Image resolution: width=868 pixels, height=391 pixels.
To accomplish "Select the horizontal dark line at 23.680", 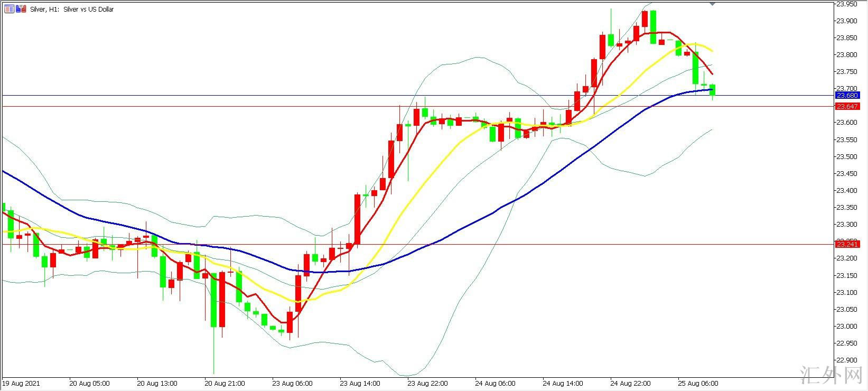I will (x=264, y=96).
